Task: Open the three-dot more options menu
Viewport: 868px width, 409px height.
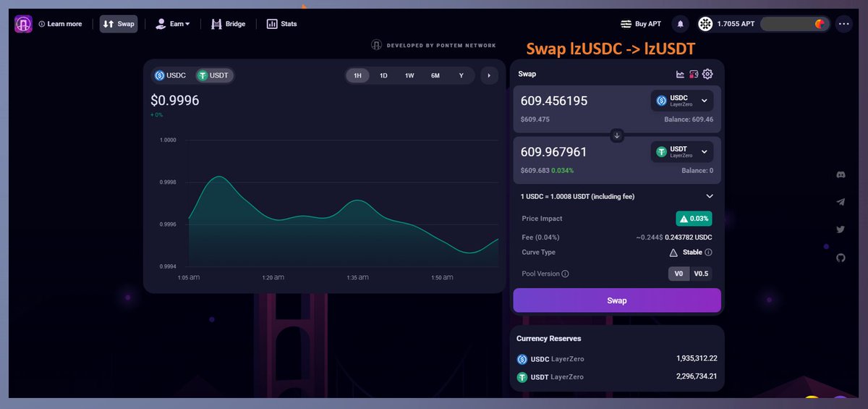Action: pyautogui.click(x=844, y=24)
